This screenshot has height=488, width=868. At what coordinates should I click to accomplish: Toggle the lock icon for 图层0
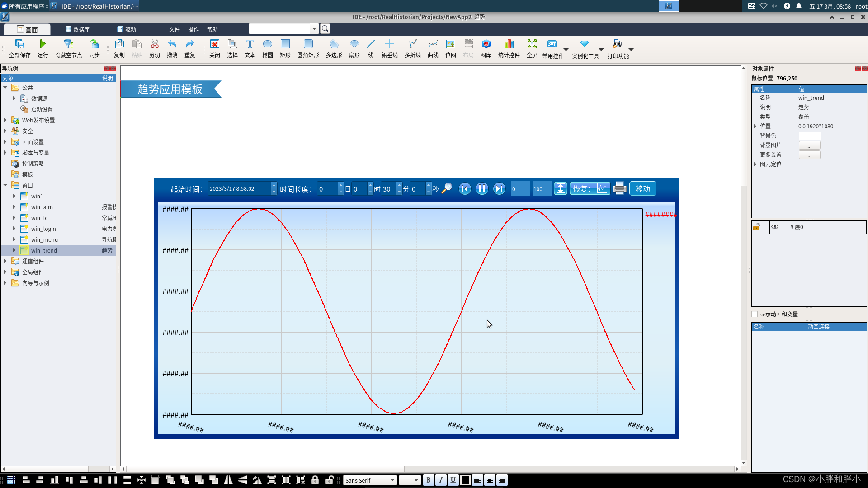click(757, 227)
